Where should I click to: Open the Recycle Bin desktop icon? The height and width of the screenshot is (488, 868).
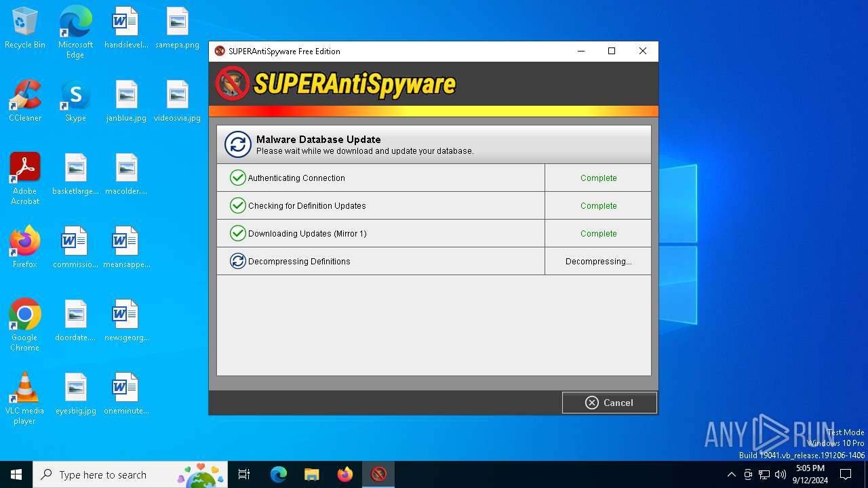[x=25, y=28]
